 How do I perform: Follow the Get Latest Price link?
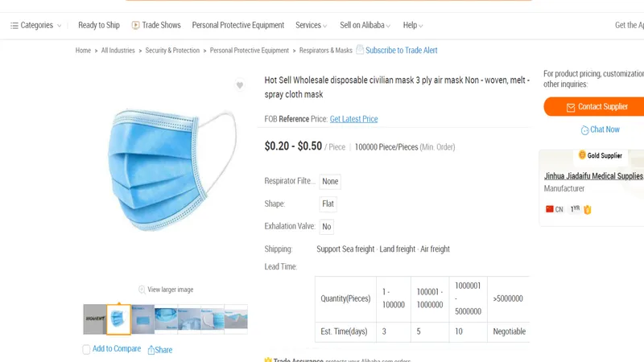353,119
